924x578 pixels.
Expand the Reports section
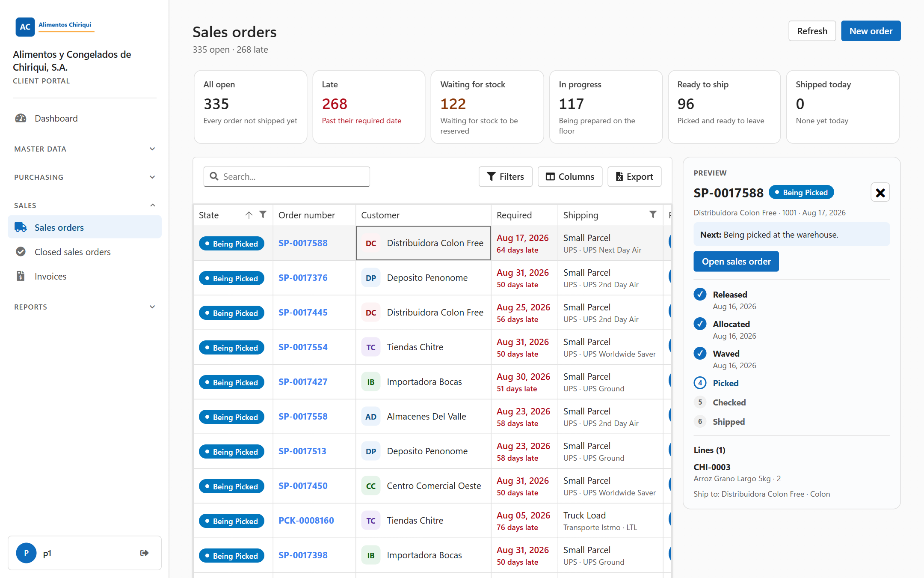[85, 307]
